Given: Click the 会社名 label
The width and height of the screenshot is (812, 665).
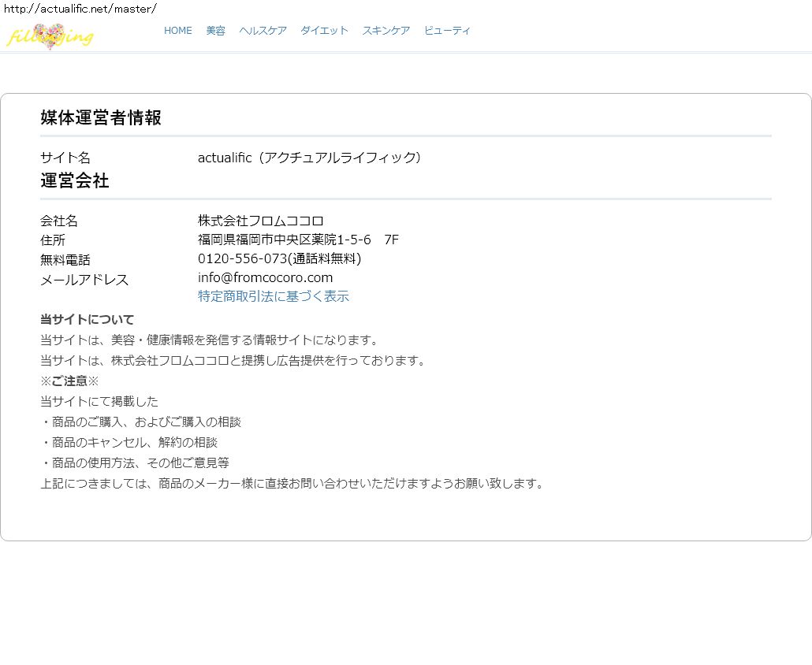Looking at the screenshot, I should click(x=59, y=221).
